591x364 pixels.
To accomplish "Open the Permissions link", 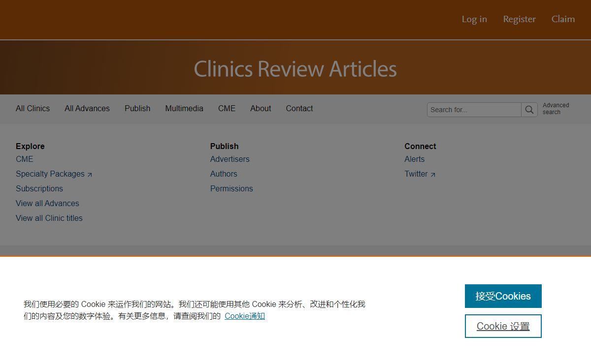I will pos(231,189).
